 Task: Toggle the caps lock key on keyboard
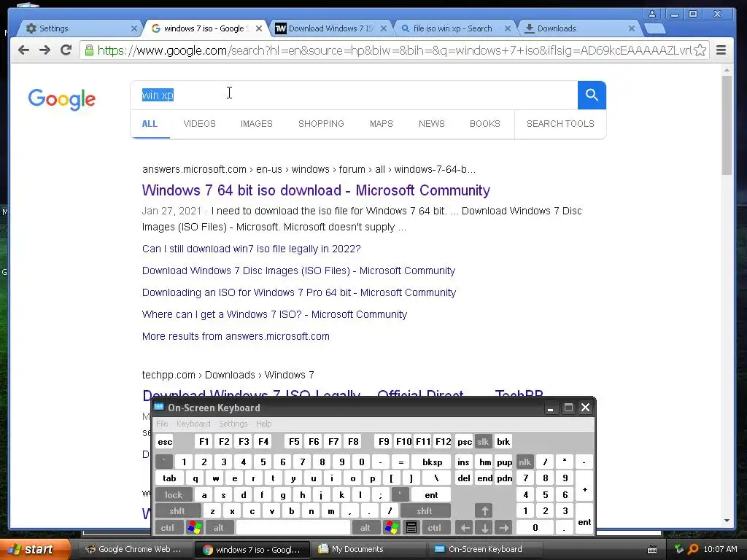[x=174, y=495]
